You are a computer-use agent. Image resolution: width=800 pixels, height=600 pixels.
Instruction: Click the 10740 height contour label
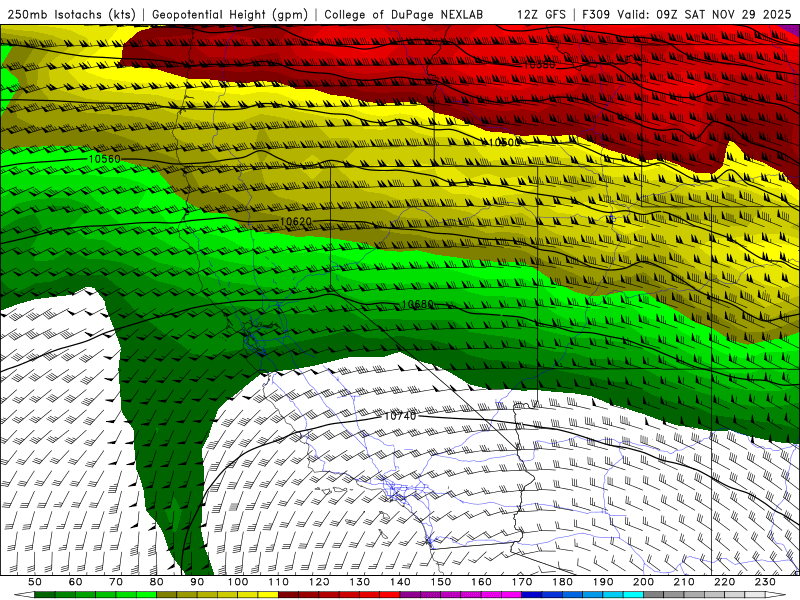400,416
